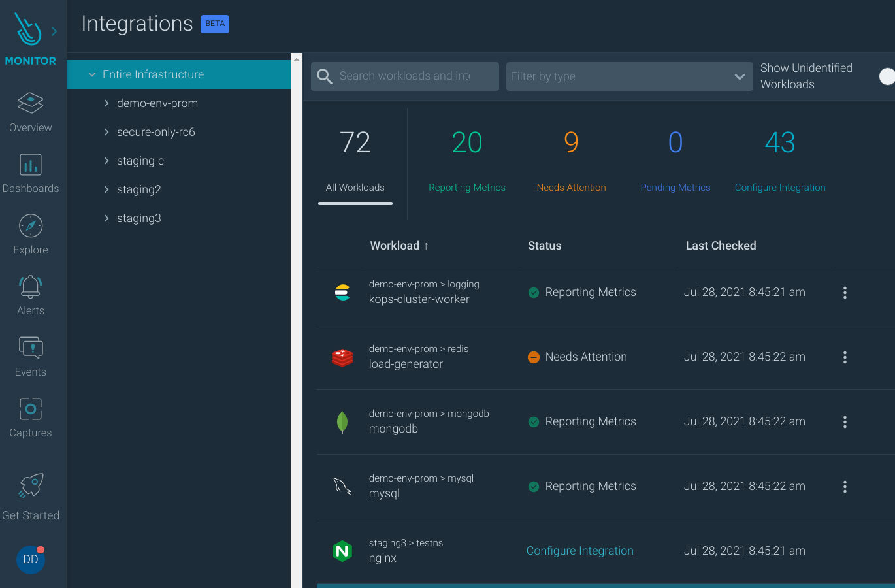Expand the staging3 environment node
The width and height of the screenshot is (895, 588).
tap(107, 218)
